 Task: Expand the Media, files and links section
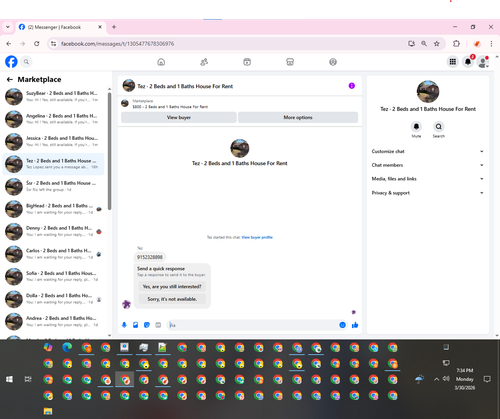coord(428,179)
